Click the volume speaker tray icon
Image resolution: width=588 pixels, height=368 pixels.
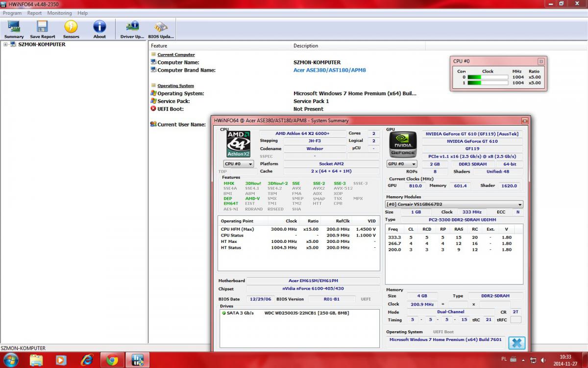[x=543, y=360]
